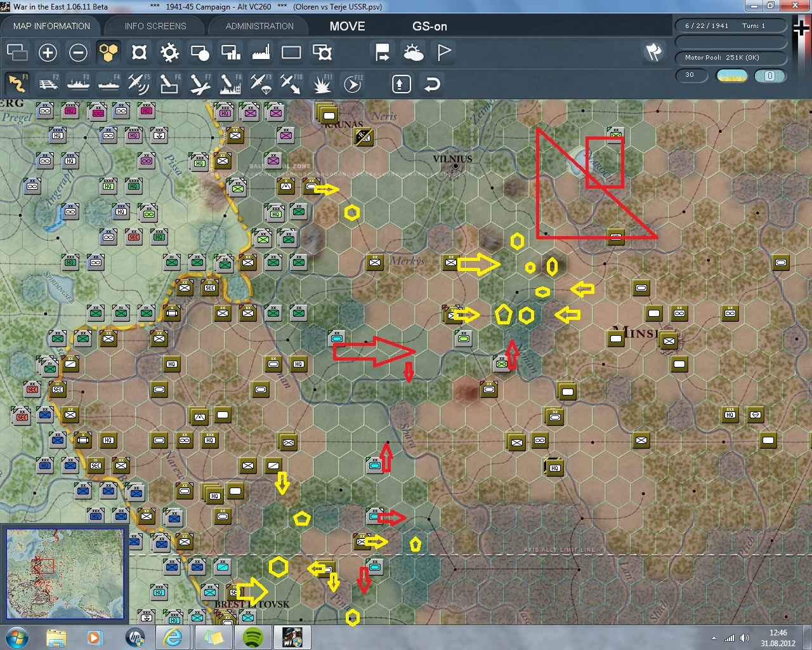Open the ADMINISTRATION tab
Screen dimensions: 812x650
[x=259, y=26]
